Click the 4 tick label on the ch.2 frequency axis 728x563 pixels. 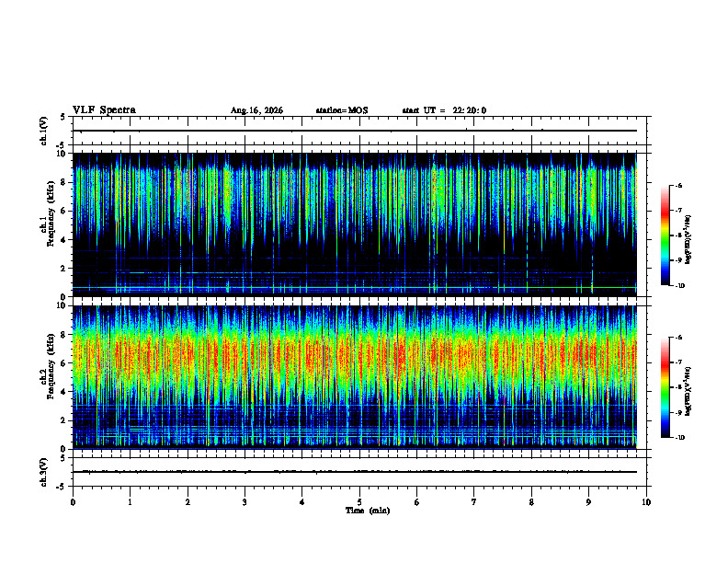[65, 393]
